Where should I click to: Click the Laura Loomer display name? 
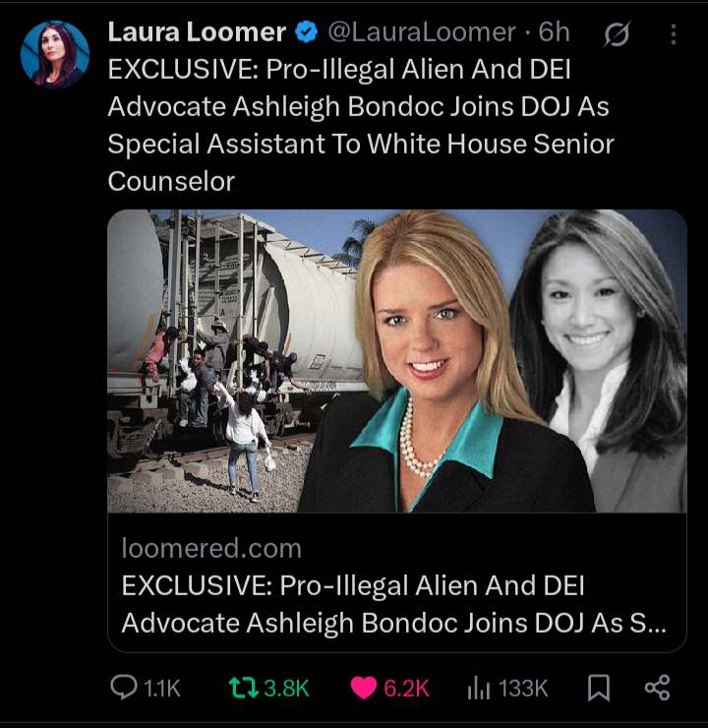[x=197, y=32]
